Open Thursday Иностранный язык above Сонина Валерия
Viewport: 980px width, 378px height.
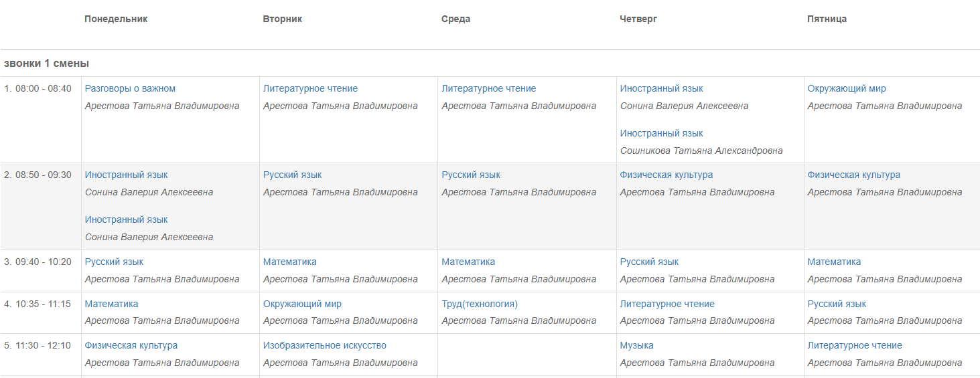pos(661,88)
